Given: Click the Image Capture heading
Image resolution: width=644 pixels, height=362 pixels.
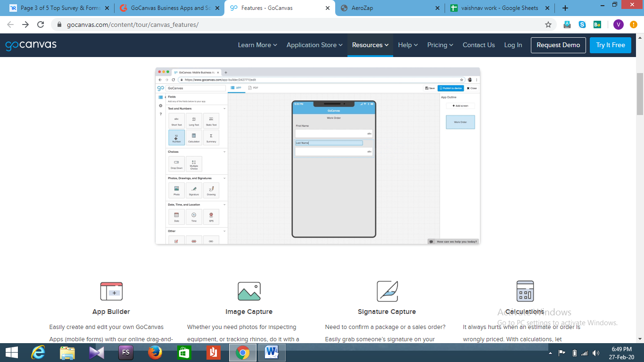Looking at the screenshot, I should pos(249,312).
